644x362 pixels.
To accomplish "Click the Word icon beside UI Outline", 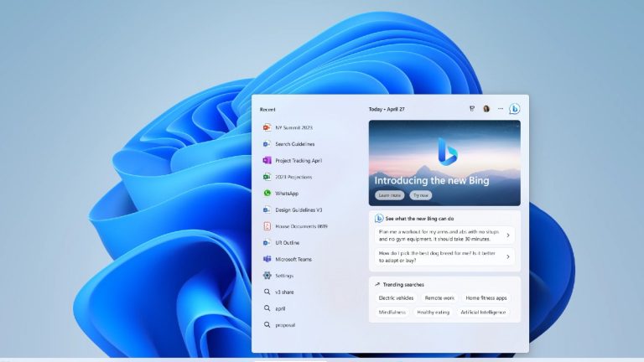I will click(267, 242).
